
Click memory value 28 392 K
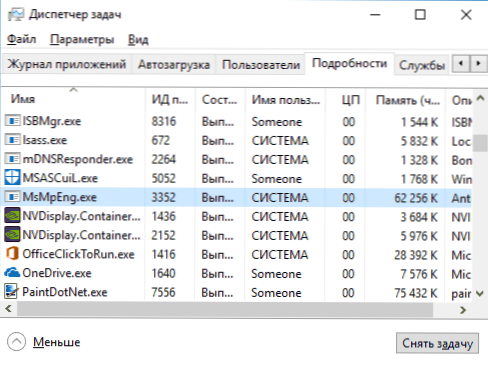pyautogui.click(x=416, y=255)
